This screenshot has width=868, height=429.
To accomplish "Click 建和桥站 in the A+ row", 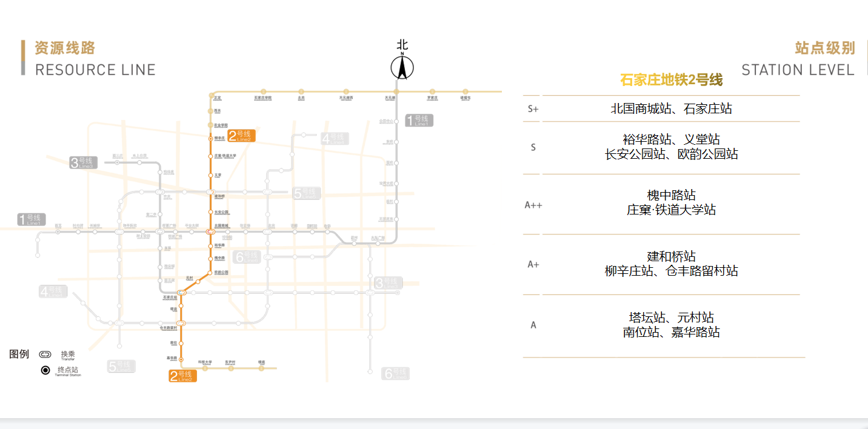I will pos(671,256).
